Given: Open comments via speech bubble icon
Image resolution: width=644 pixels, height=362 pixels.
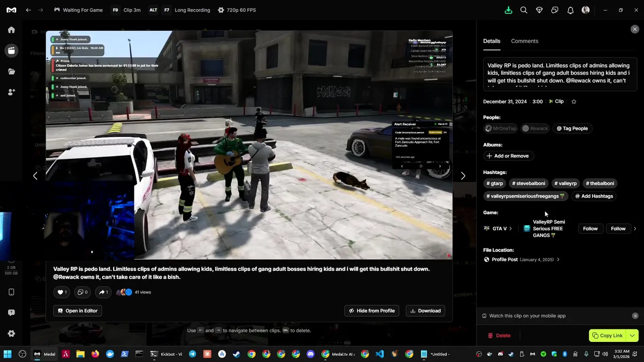Looking at the screenshot, I should [x=82, y=292].
